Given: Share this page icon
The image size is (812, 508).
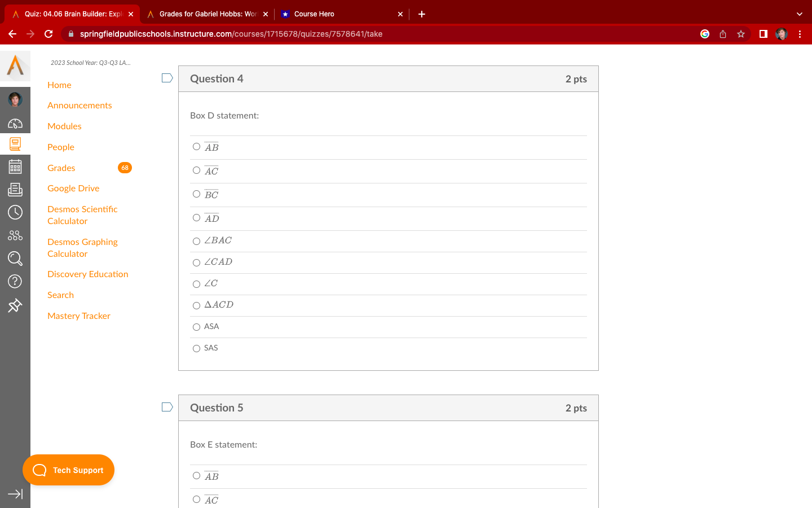Looking at the screenshot, I should tap(723, 34).
